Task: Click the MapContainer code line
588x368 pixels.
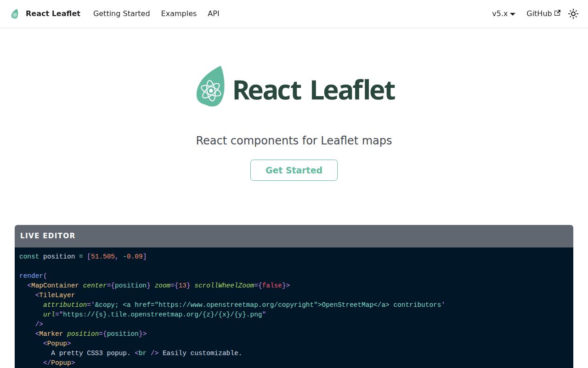Action: click(x=158, y=285)
